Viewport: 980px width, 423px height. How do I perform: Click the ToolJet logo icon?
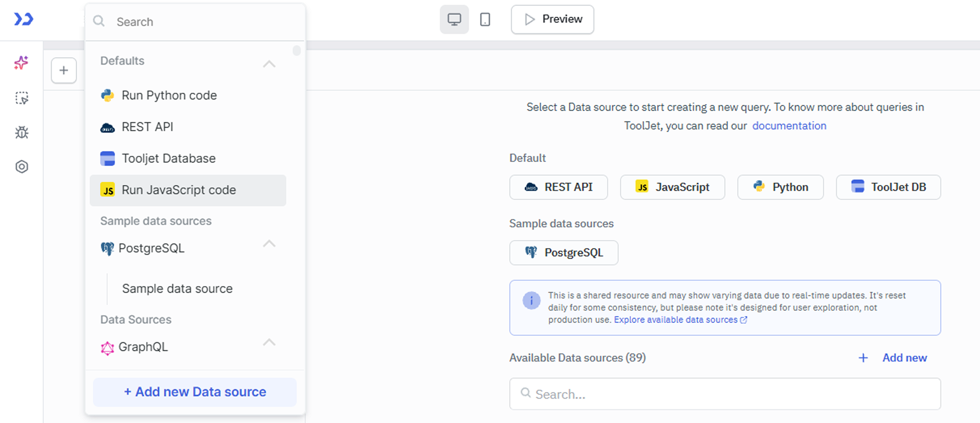24,19
